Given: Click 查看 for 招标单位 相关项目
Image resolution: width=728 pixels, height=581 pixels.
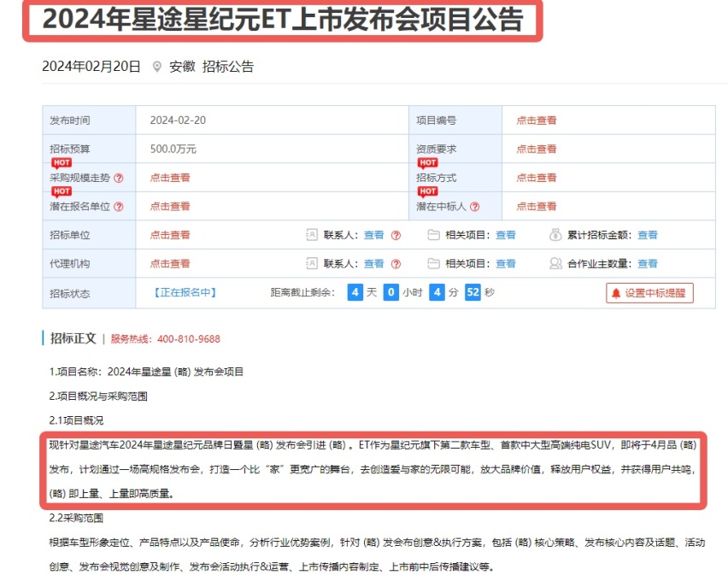Looking at the screenshot, I should pyautogui.click(x=506, y=235).
